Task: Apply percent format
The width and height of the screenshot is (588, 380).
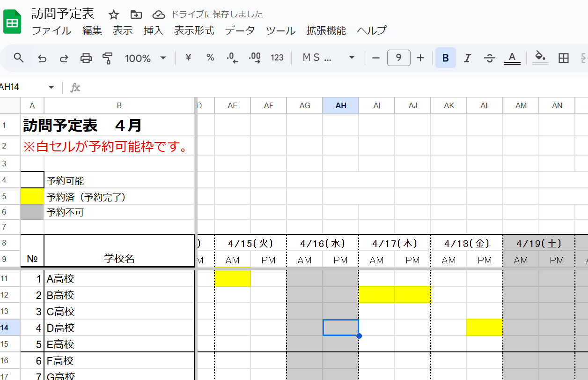Action: click(x=210, y=58)
